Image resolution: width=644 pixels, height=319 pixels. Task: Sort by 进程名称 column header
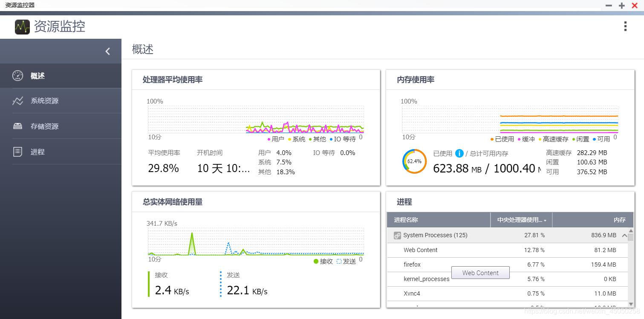click(x=439, y=220)
